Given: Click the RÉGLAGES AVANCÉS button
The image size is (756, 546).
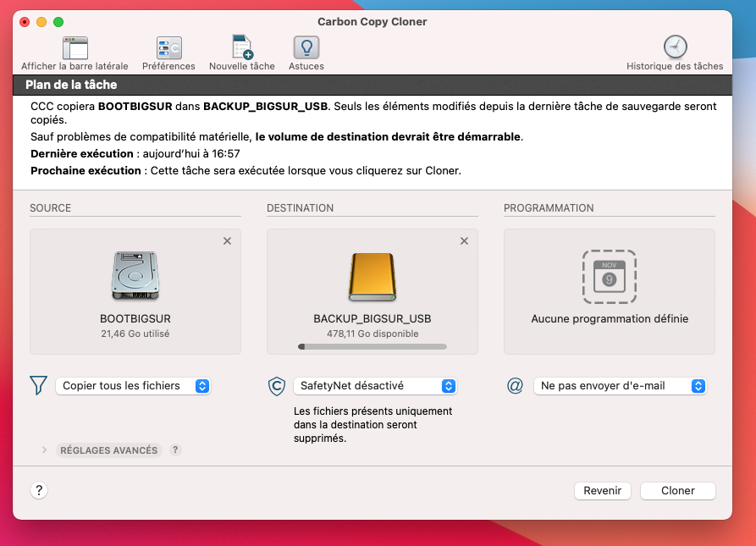Looking at the screenshot, I should click(x=109, y=450).
